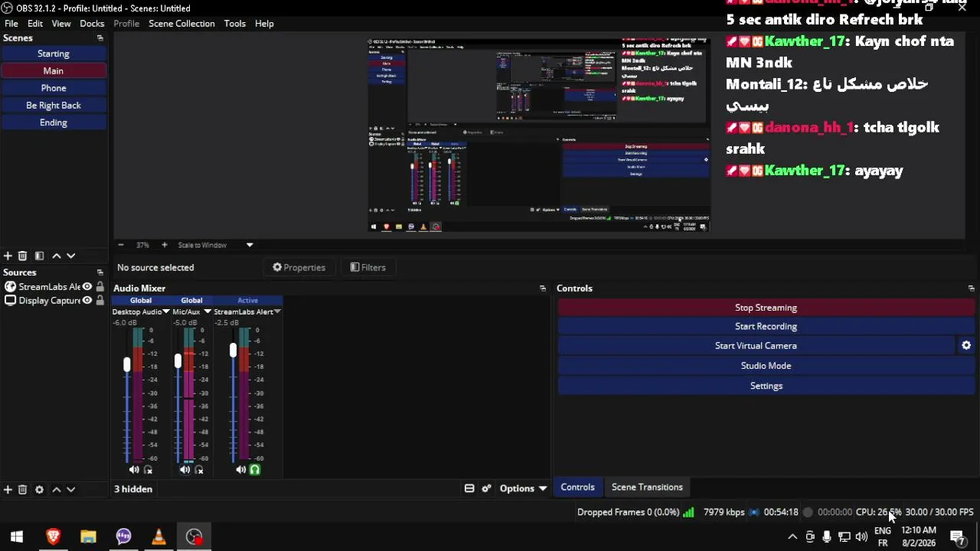Select the Be Right Back scene
This screenshot has height=551, width=980.
coord(54,106)
